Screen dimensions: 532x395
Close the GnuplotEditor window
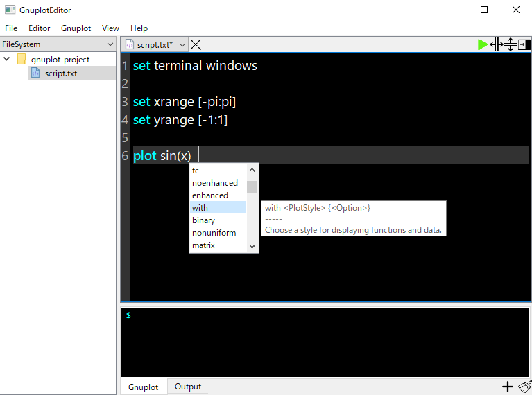coord(516,10)
